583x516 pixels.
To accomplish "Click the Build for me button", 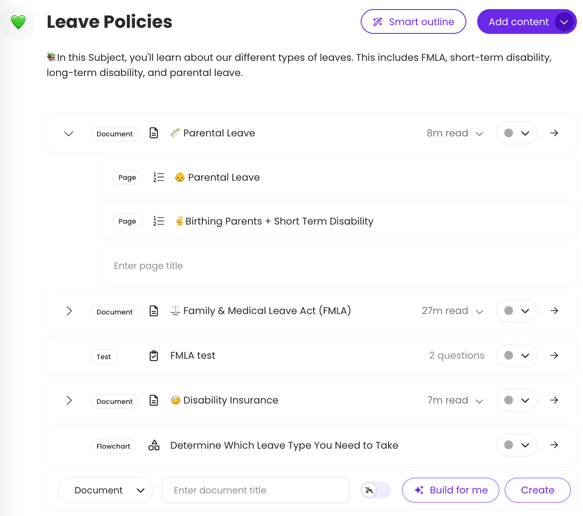I will coord(450,490).
